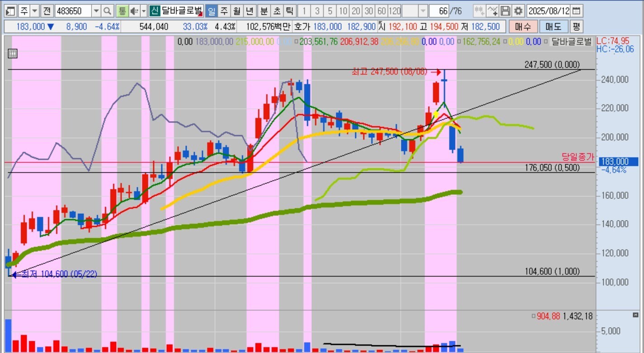Select the 10 interval button
The width and height of the screenshot is (644, 353).
[343, 11]
